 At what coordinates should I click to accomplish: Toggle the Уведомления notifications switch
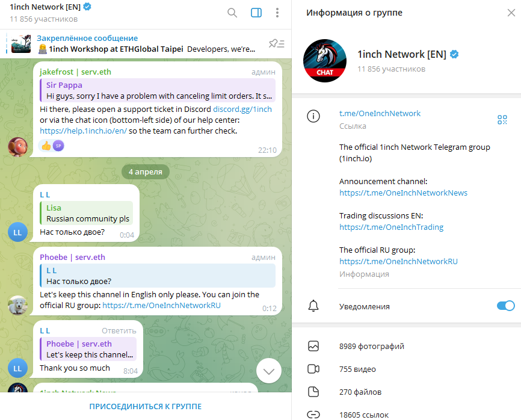click(x=506, y=306)
